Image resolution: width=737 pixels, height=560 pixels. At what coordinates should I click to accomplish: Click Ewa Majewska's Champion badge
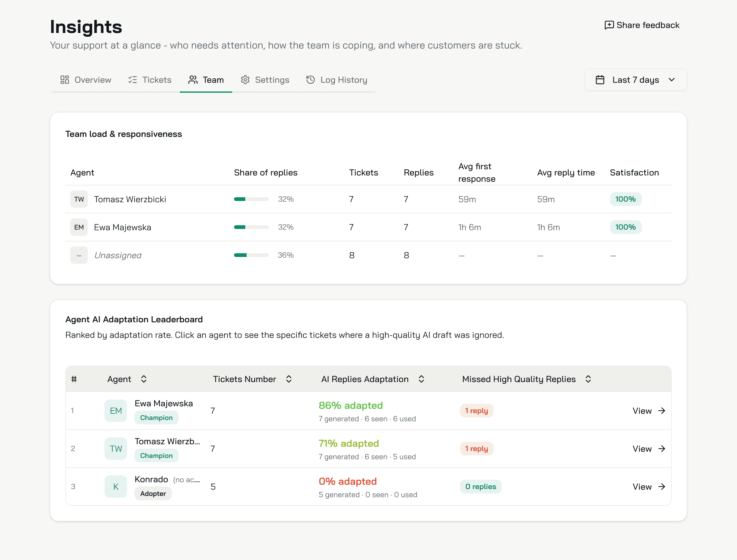point(157,418)
